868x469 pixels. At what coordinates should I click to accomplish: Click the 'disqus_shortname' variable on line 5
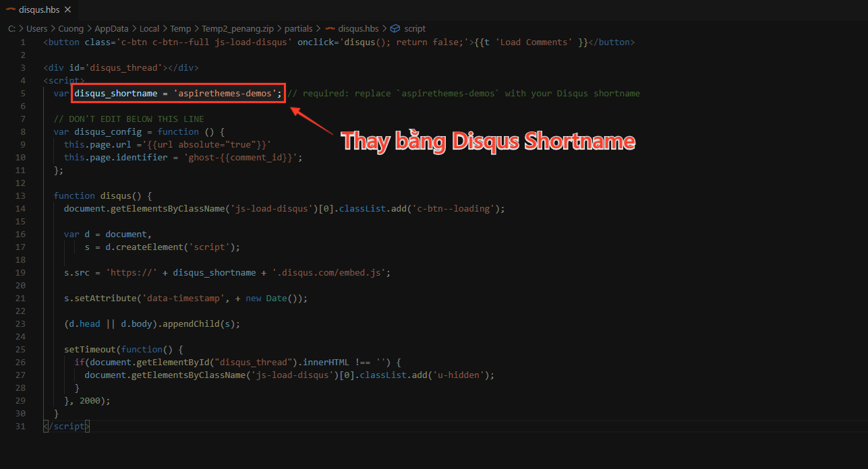pyautogui.click(x=115, y=93)
